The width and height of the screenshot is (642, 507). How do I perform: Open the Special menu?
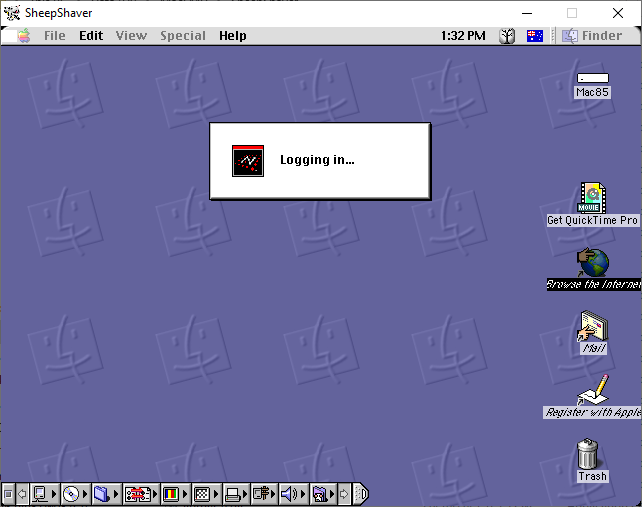point(183,36)
